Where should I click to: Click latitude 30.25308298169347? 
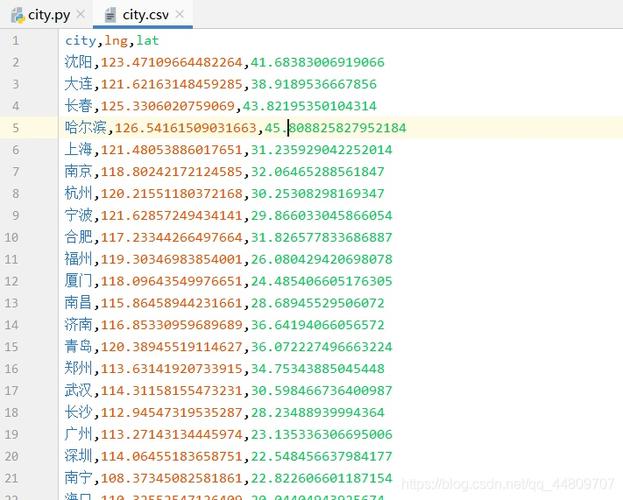(x=317, y=194)
